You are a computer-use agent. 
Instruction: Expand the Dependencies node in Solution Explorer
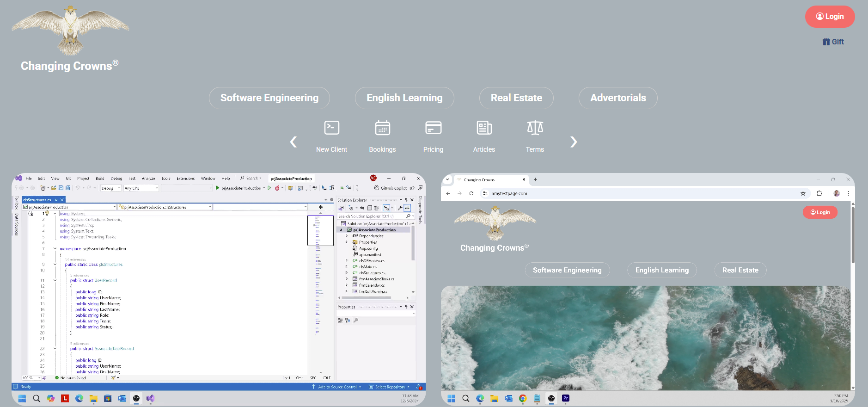(346, 236)
